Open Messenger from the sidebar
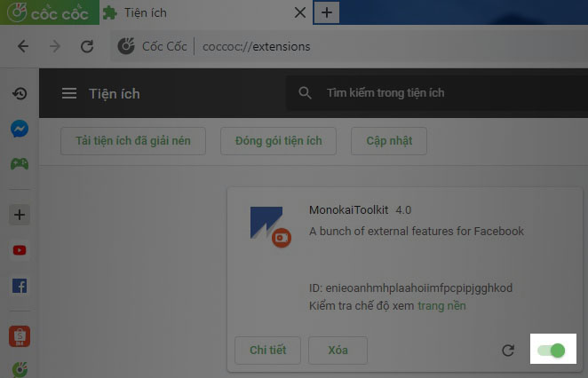Image resolution: width=588 pixels, height=378 pixels. click(x=20, y=129)
